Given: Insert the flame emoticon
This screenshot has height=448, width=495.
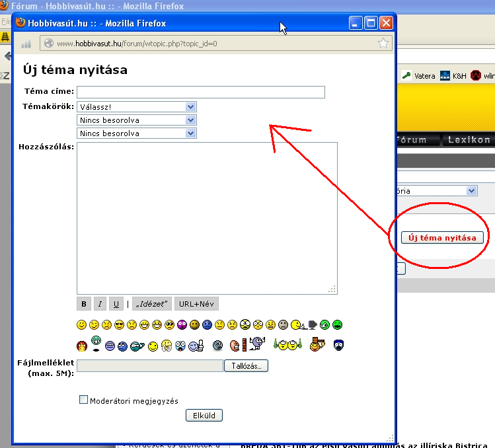Looking at the screenshot, I should coord(82,345).
